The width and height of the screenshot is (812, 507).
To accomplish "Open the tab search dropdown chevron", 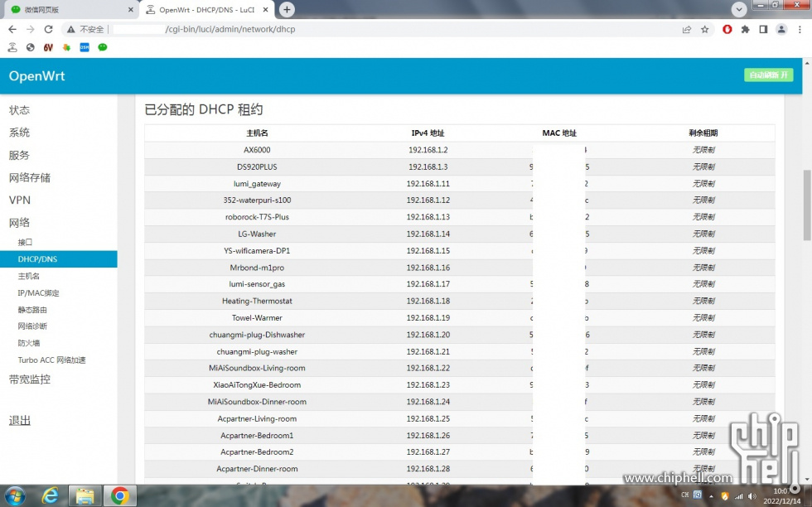I will (739, 9).
